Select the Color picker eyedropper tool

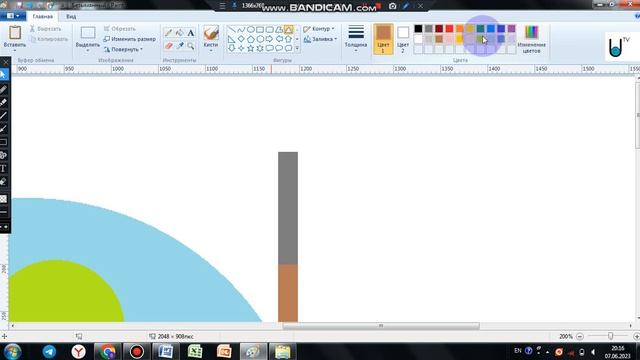[180, 46]
